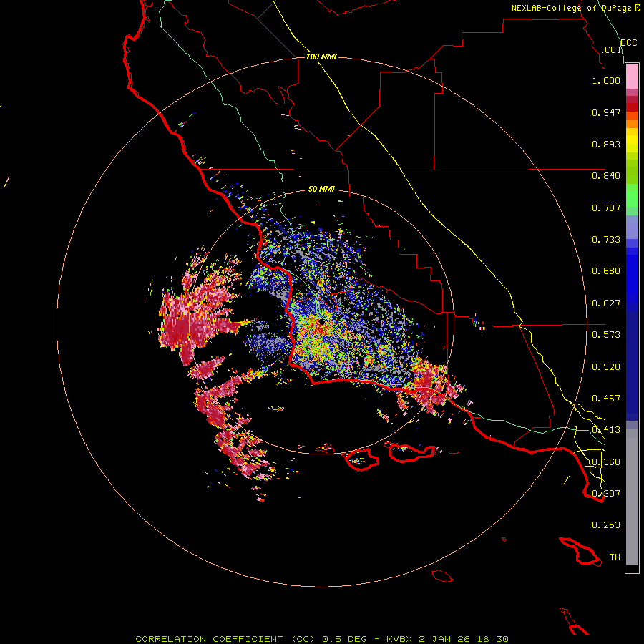Click the '100 NMI' range ring label
This screenshot has width=644, height=644.
[x=321, y=57]
